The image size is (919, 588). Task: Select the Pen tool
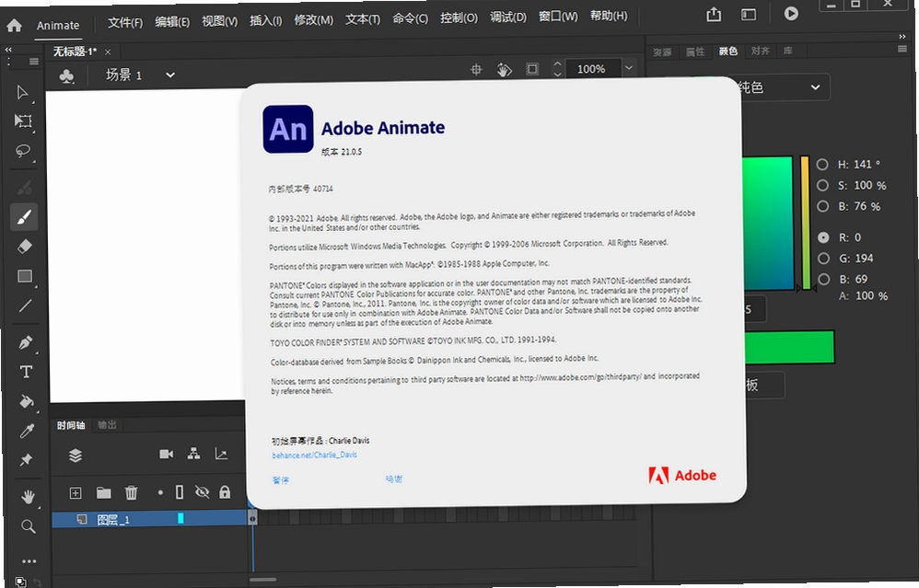(25, 342)
